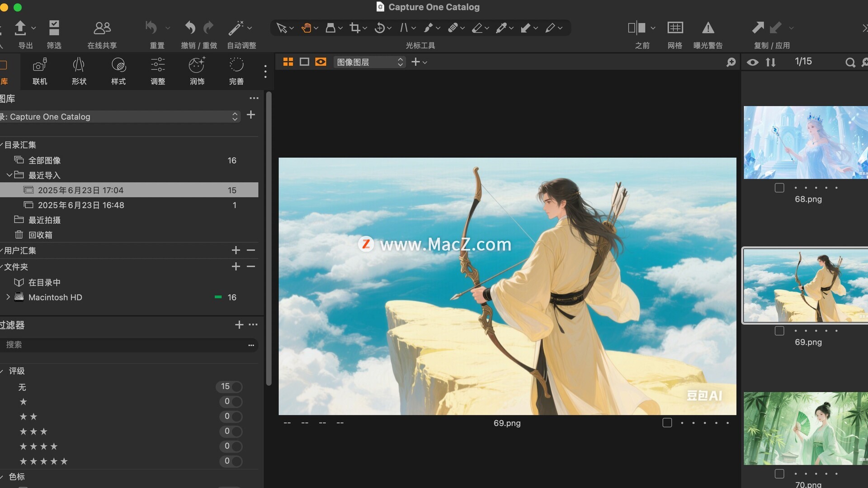Switch to the Style (样式) tool tab
This screenshot has height=488, width=868.
(118, 71)
